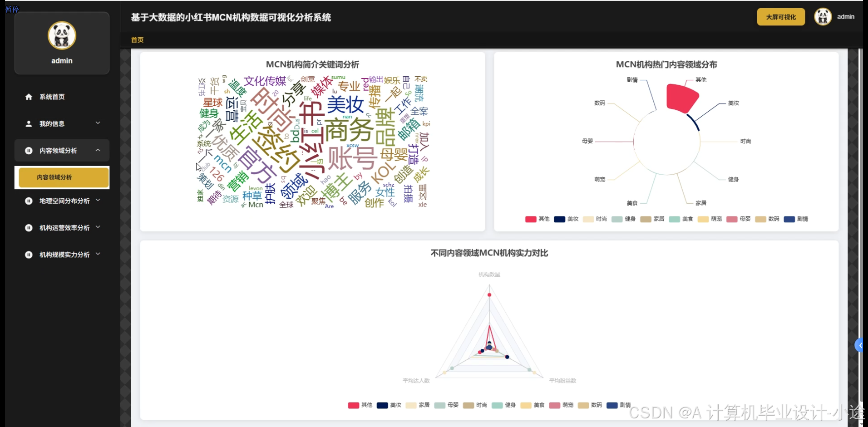Toggle 时尚 in the pie chart legend
Viewport: 868px width, 427px height.
pyautogui.click(x=595, y=219)
